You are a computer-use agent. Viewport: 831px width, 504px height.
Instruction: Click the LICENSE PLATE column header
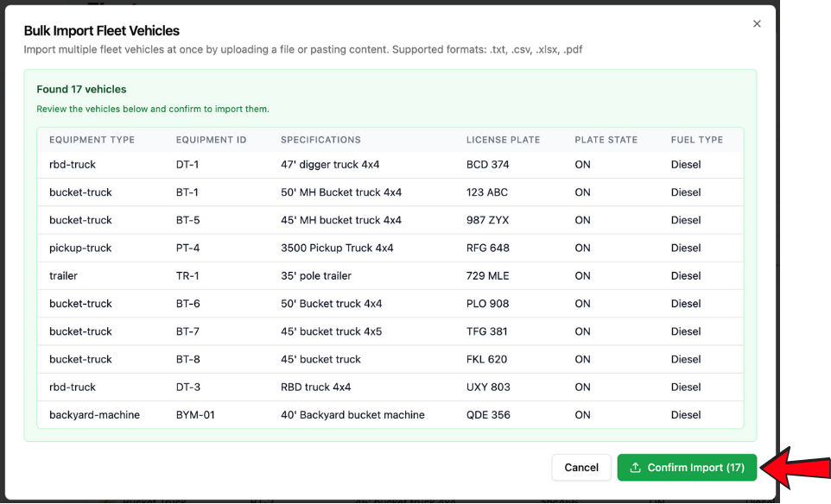504,139
